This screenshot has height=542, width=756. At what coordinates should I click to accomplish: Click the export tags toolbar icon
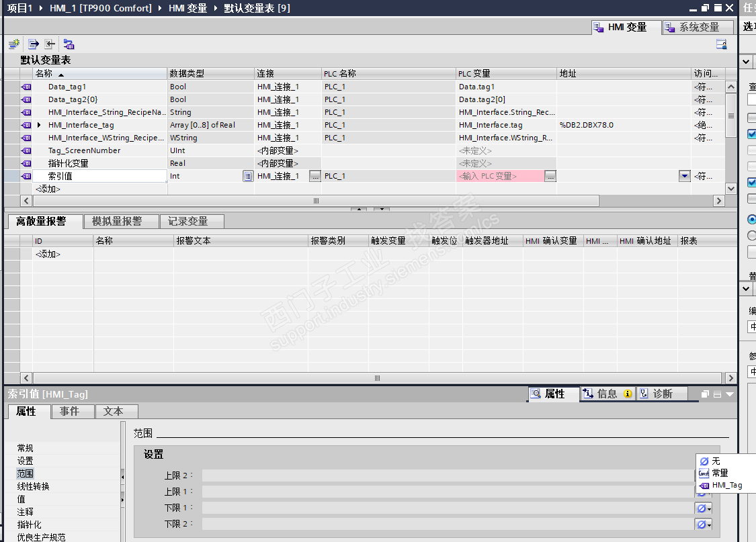[x=34, y=44]
